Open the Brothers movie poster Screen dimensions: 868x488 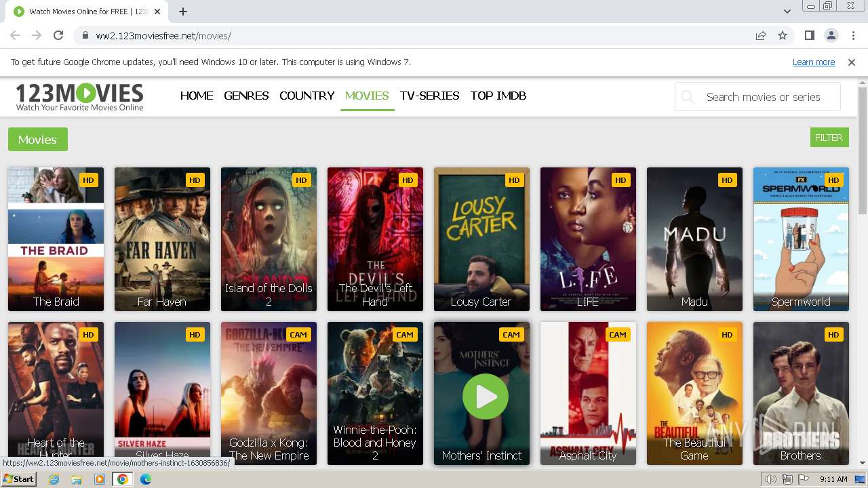[x=801, y=393]
